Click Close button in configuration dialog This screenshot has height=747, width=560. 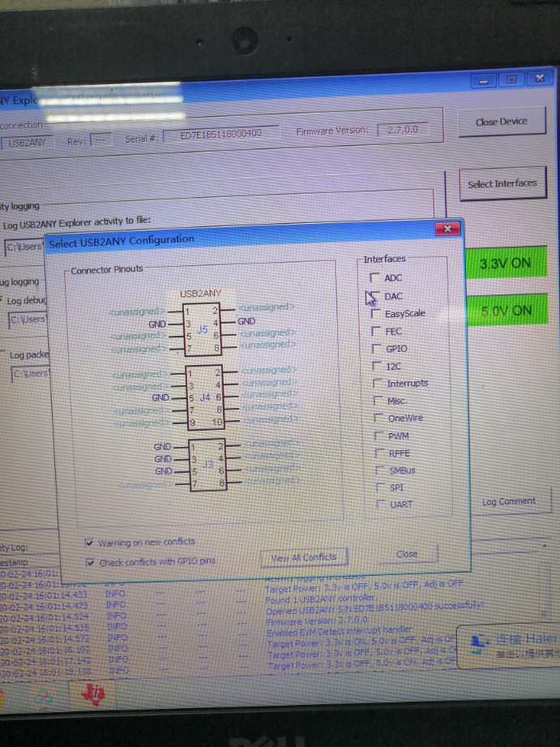pos(407,554)
